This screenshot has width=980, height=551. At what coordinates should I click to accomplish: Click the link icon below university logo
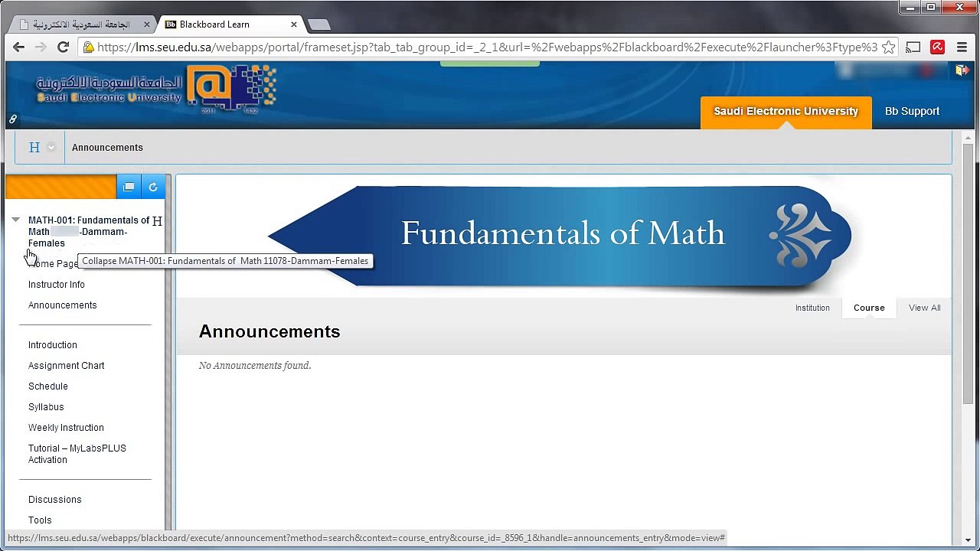13,119
